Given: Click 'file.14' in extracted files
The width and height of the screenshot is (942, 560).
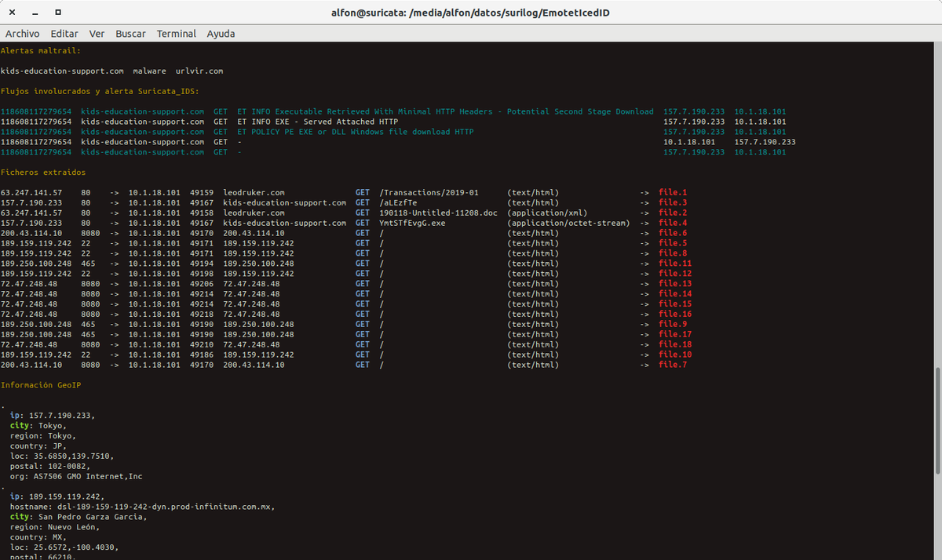Looking at the screenshot, I should click(x=675, y=294).
